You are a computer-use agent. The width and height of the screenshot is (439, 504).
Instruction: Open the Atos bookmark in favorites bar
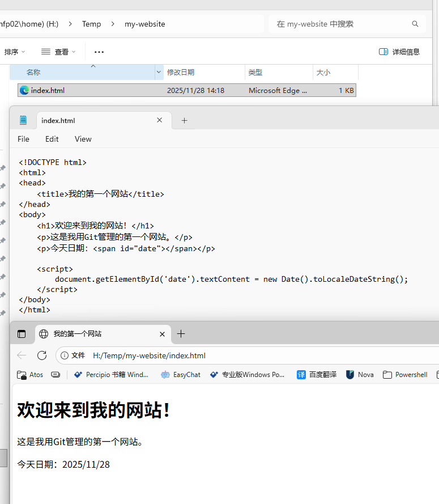point(30,375)
